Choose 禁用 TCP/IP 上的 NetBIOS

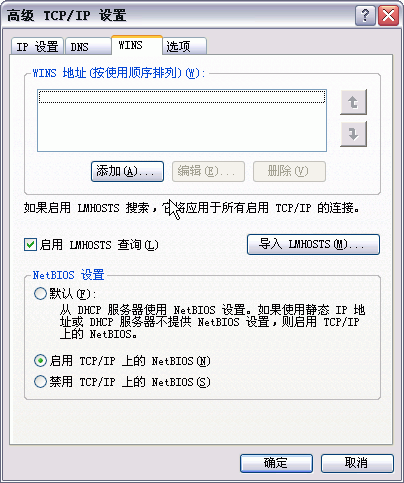[x=40, y=382]
